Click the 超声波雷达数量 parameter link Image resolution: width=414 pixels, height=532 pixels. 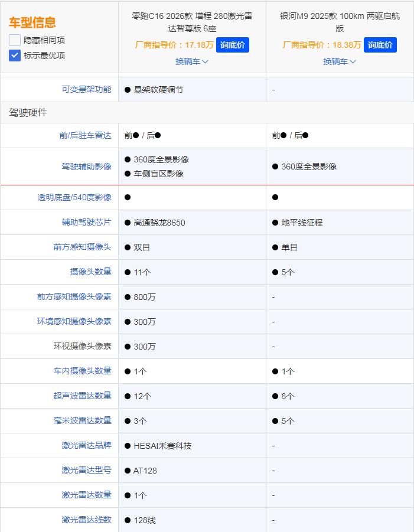point(82,396)
